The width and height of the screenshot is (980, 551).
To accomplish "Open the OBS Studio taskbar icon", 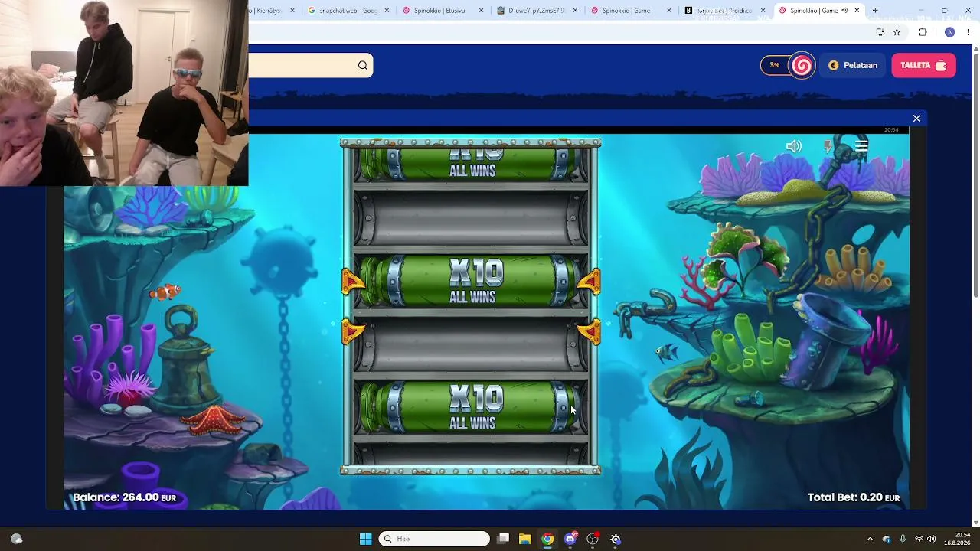I will click(593, 539).
